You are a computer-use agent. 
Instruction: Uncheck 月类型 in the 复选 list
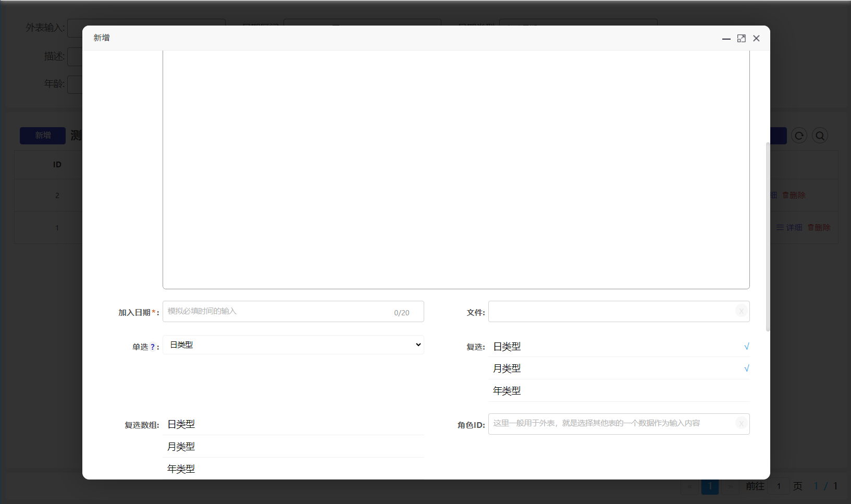(x=619, y=368)
